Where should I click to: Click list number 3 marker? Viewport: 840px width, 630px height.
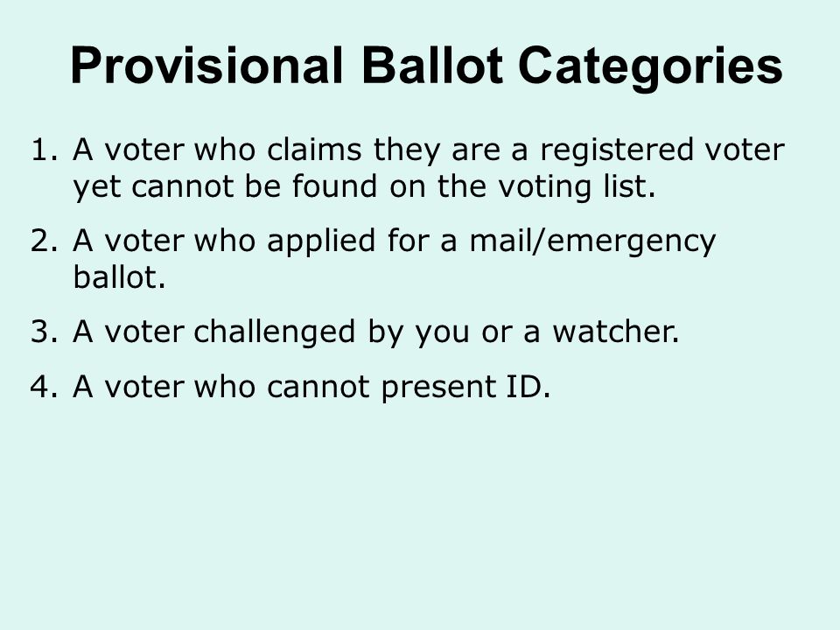point(44,332)
